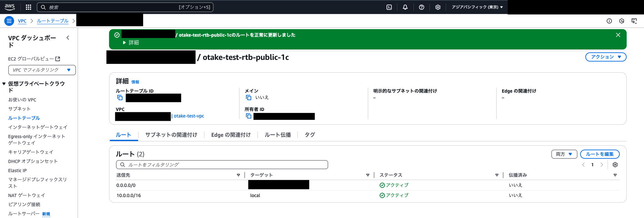Go to the next routes page
Image resolution: width=644 pixels, height=218 pixels.
coord(602,165)
